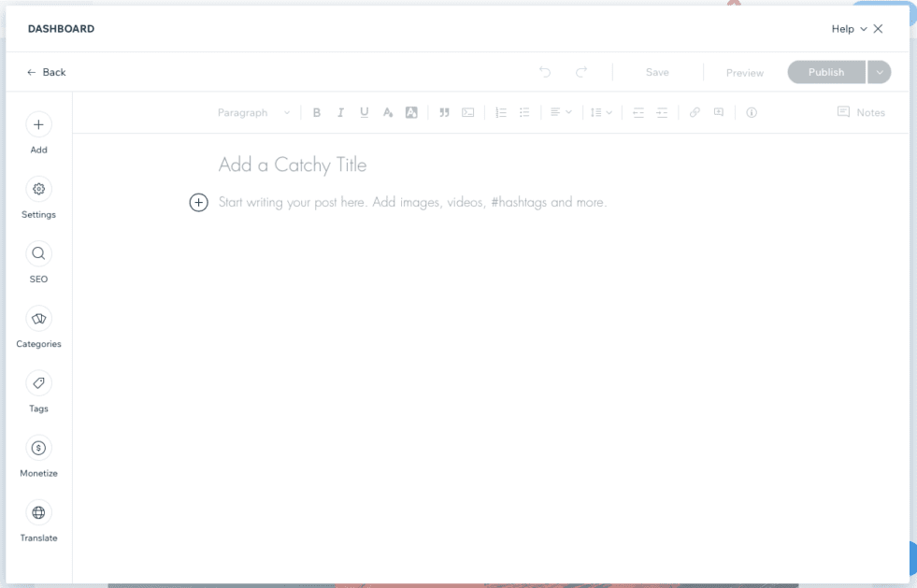
Task: Click the Catchy Title input field
Action: click(x=293, y=165)
